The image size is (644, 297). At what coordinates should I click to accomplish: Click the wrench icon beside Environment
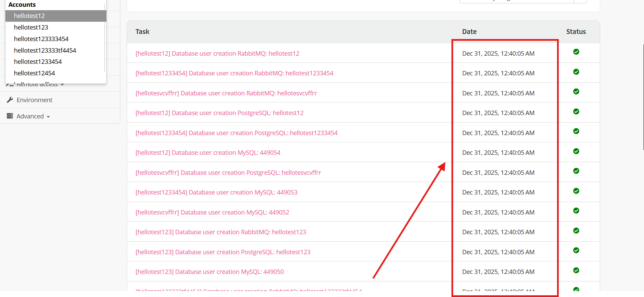pos(10,100)
